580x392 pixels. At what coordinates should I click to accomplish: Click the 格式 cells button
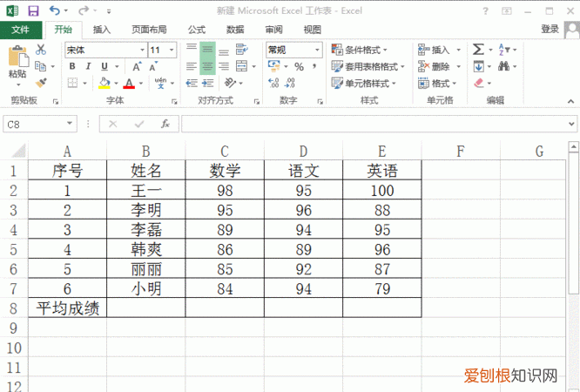point(437,83)
